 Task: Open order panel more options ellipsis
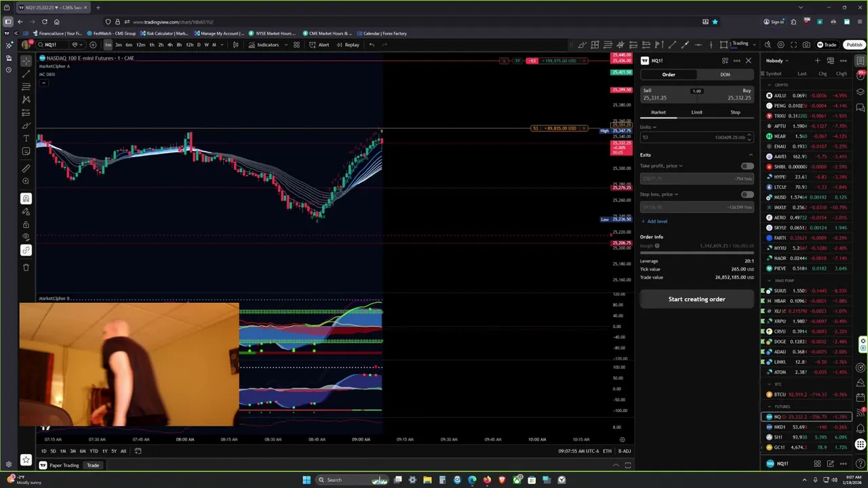tap(737, 61)
